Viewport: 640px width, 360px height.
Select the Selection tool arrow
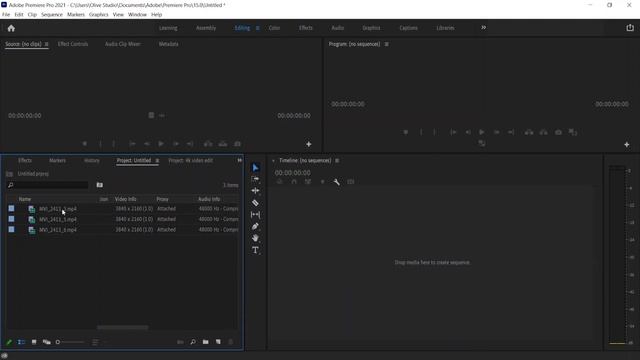click(256, 168)
